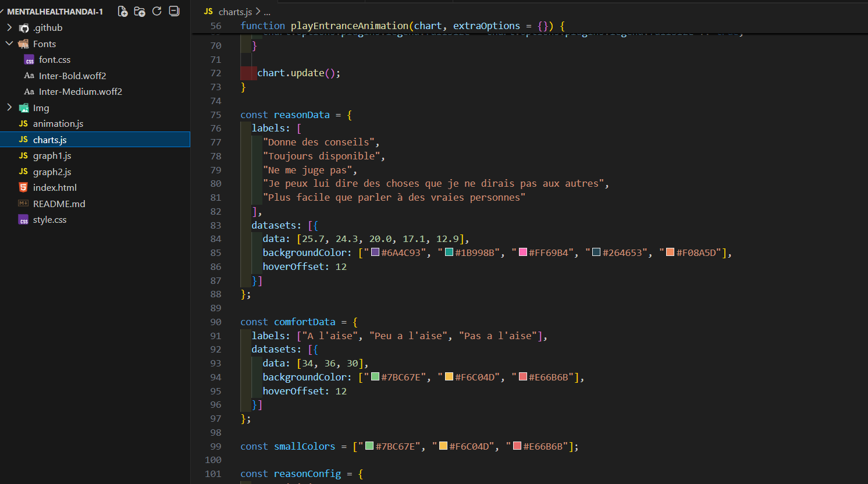Click the New File icon in explorer header
Image resolution: width=868 pixels, height=484 pixels.
click(x=123, y=11)
